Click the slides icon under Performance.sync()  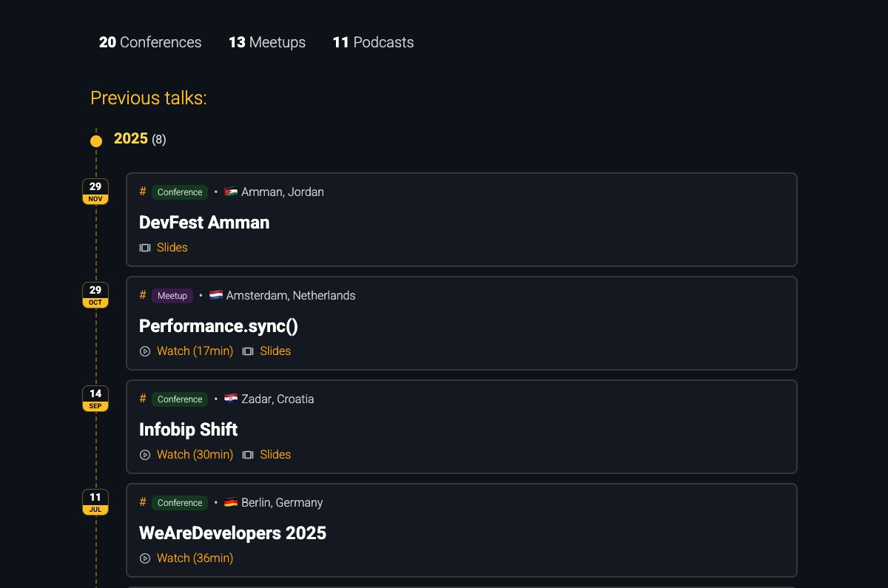coord(248,351)
